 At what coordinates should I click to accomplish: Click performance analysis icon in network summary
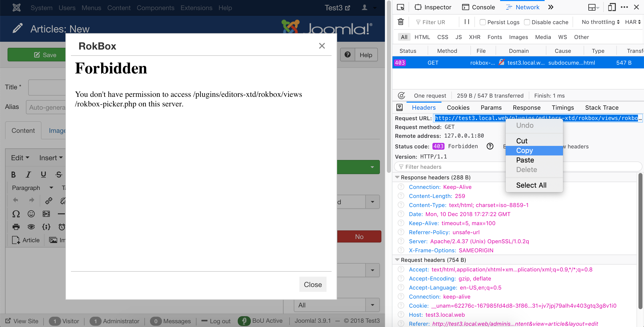(x=401, y=96)
